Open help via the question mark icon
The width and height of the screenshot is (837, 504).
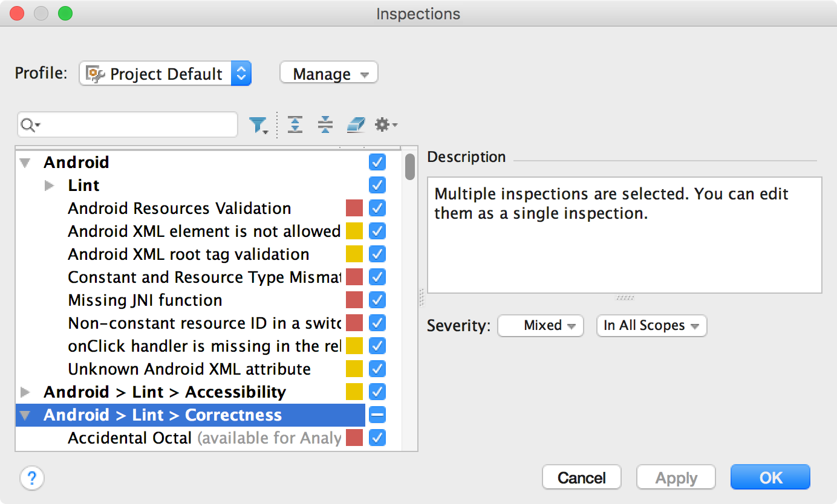click(x=32, y=477)
